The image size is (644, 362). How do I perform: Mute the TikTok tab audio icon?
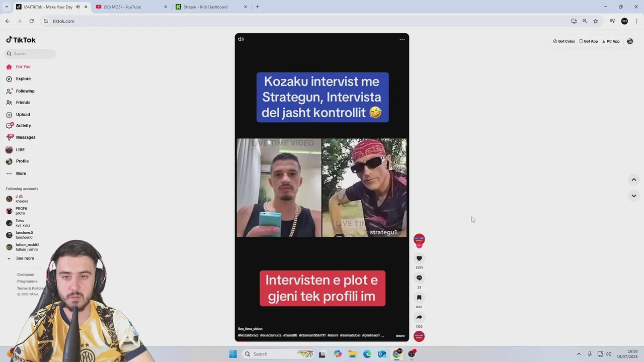(77, 7)
